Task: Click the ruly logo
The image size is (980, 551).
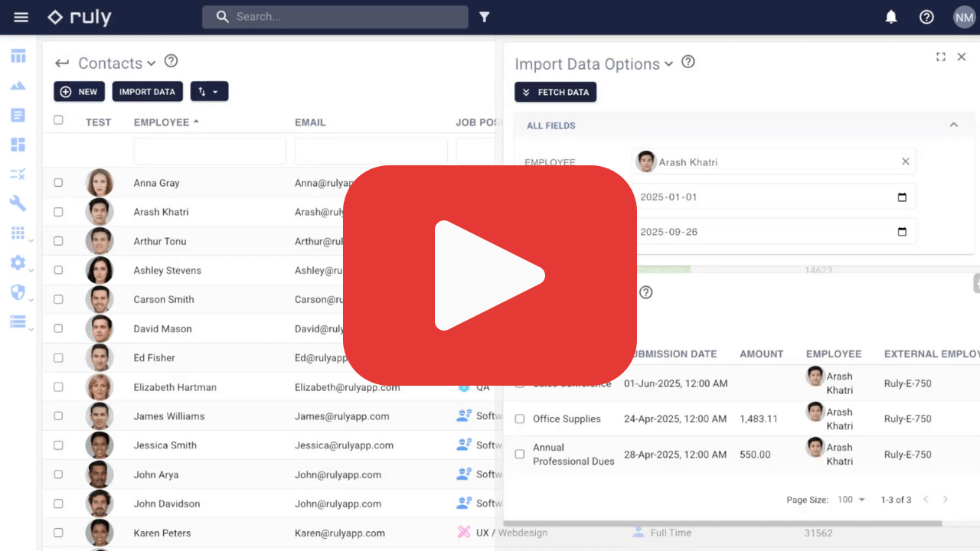Action: (x=79, y=17)
